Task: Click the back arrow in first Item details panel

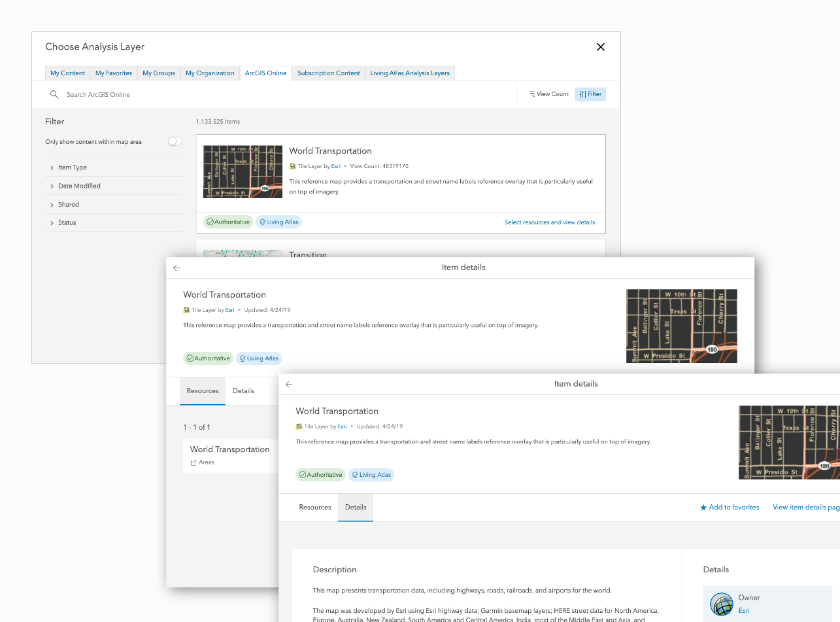Action: 176,268
